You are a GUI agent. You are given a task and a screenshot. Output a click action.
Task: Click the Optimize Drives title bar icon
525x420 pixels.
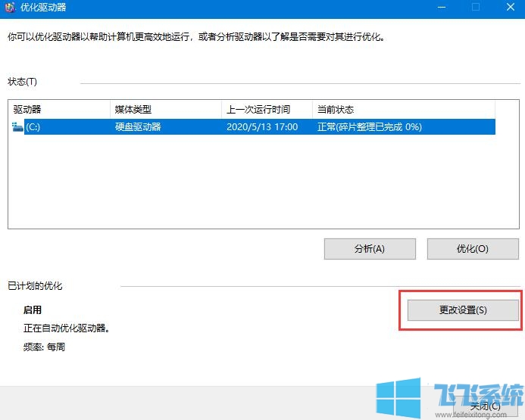(10, 8)
